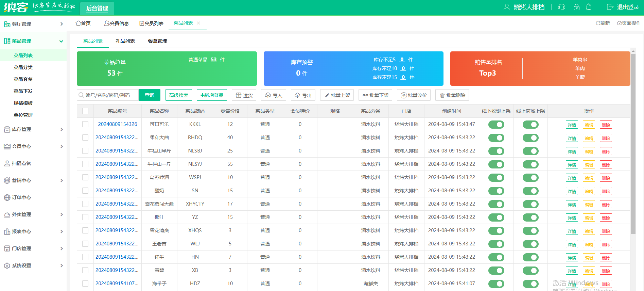The image size is (644, 291).
Task: Switch to the 礼品列表 tab
Action: (125, 41)
